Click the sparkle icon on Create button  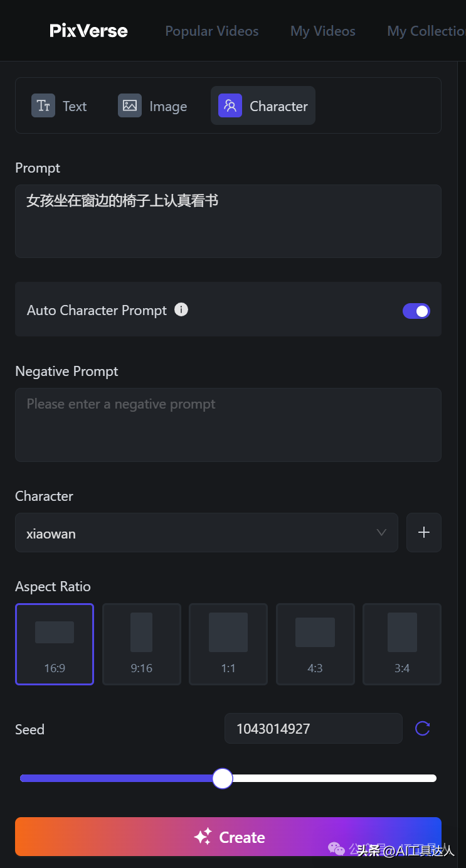(x=203, y=837)
